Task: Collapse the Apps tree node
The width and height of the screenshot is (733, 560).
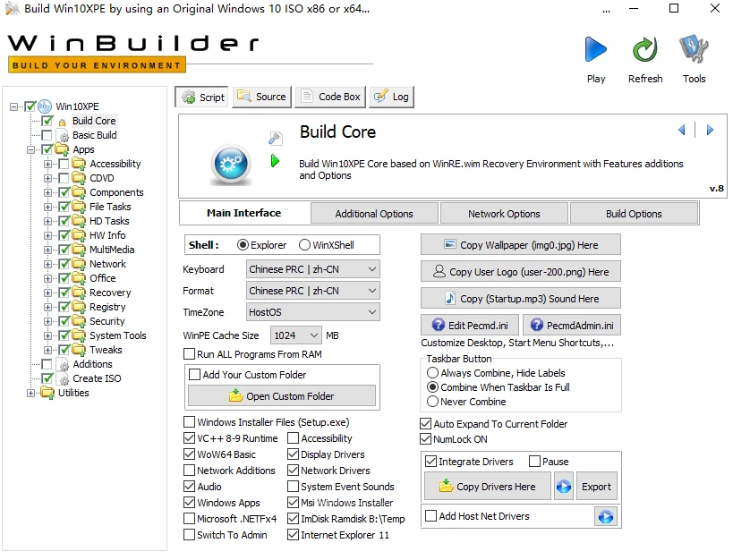Action: 30,149
